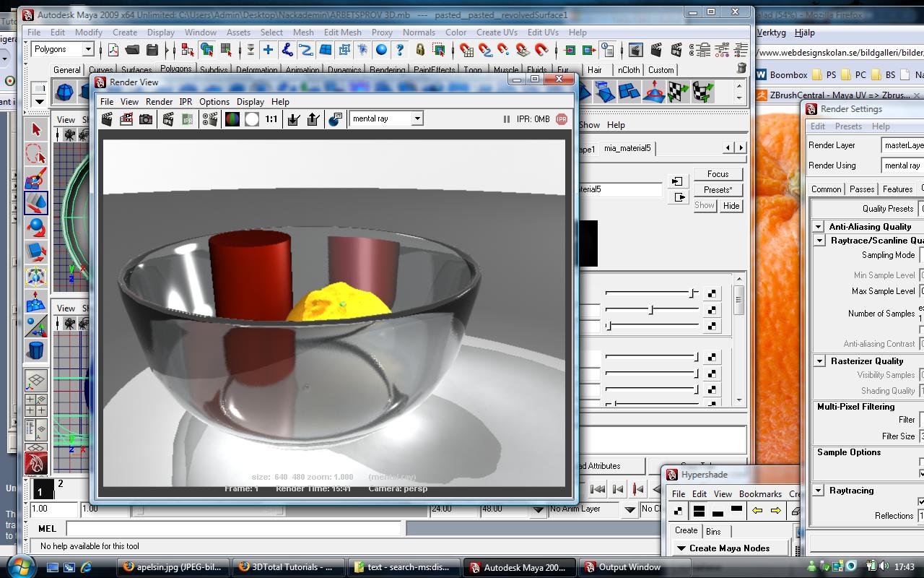924x578 pixels.
Task: Click the Presets* button
Action: [718, 190]
